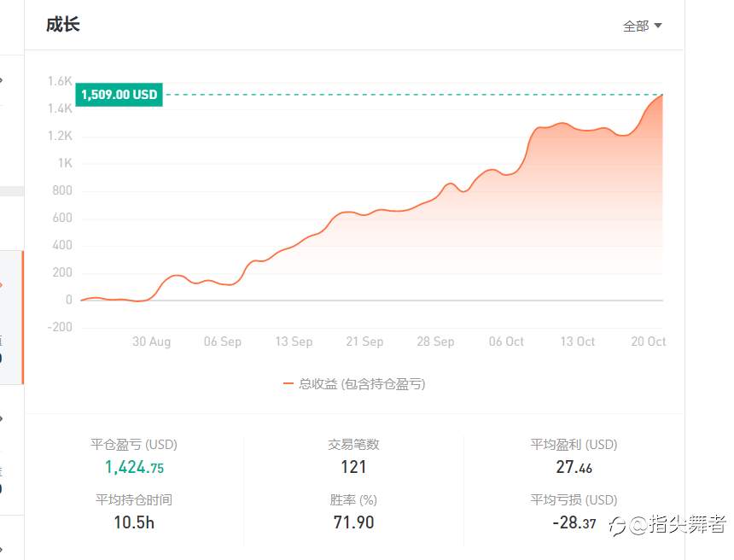Open the 全部 time range dropdown
This screenshot has height=560, width=734.
(x=642, y=26)
